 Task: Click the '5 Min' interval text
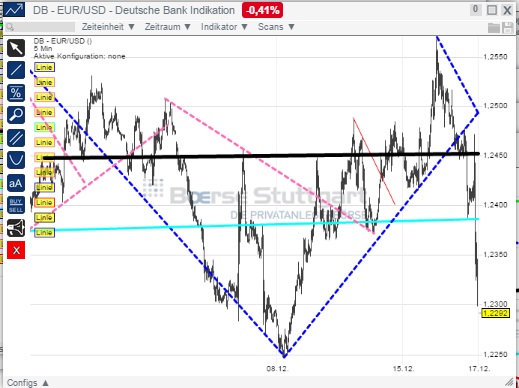43,49
